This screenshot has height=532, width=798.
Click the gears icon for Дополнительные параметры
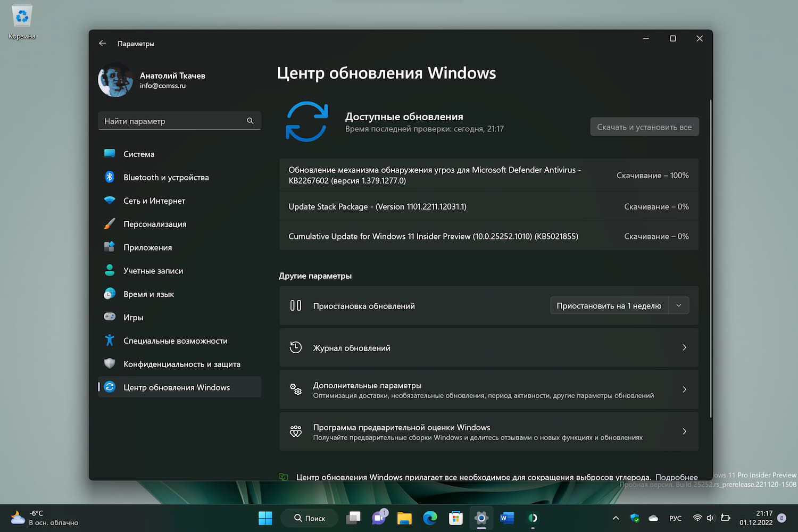click(x=296, y=389)
